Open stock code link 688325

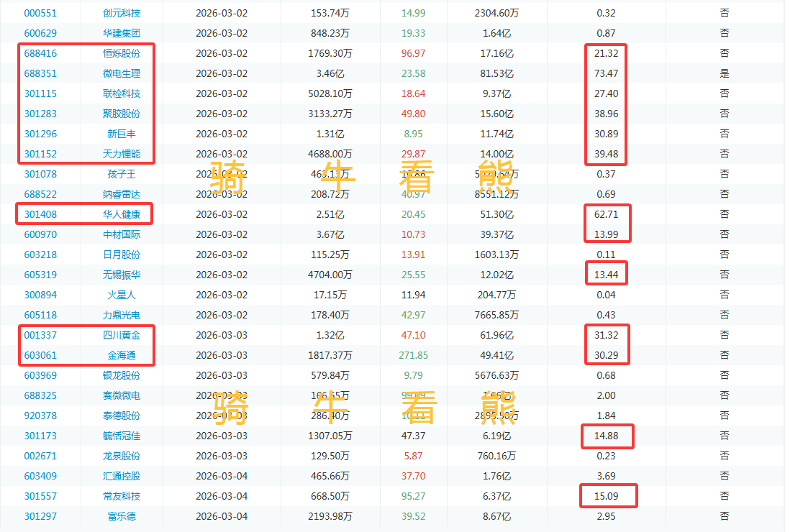(x=40, y=395)
